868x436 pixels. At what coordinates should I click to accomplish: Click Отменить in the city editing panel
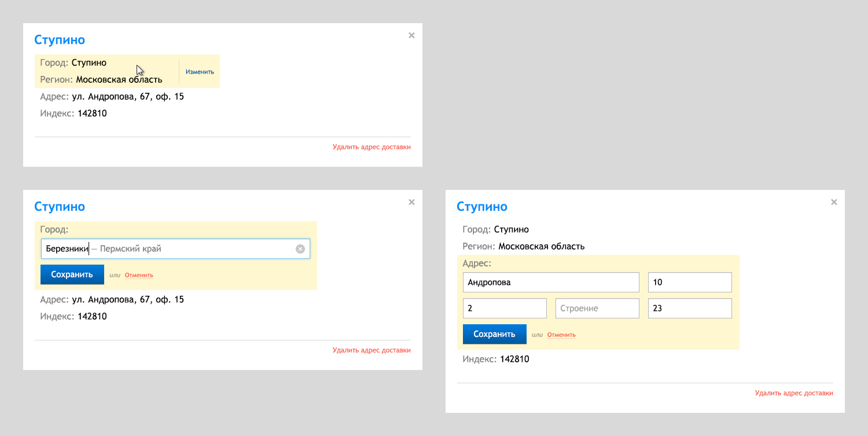tap(139, 275)
